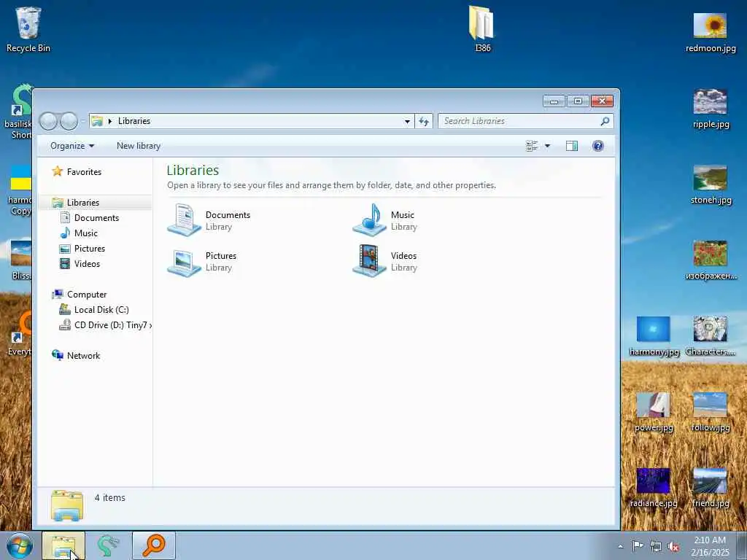Launch Basilisk browser from taskbar
Screen dimensions: 747x560
point(108,545)
